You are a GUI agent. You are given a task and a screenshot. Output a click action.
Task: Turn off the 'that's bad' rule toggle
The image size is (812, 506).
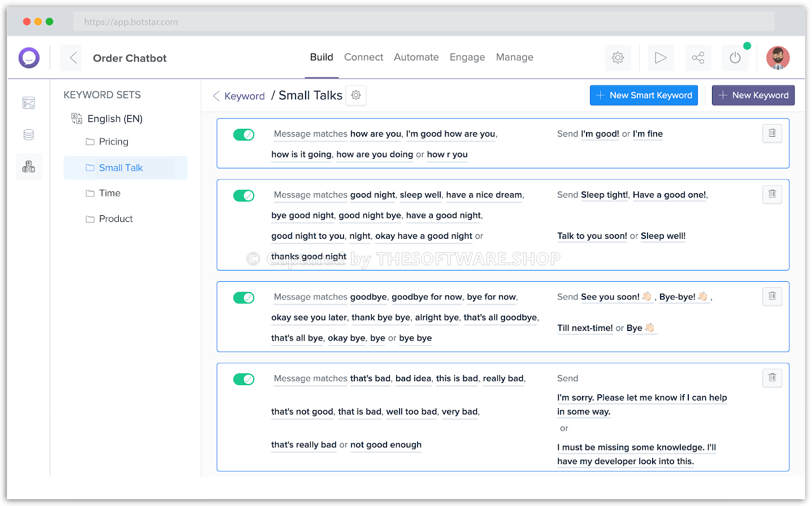point(244,379)
